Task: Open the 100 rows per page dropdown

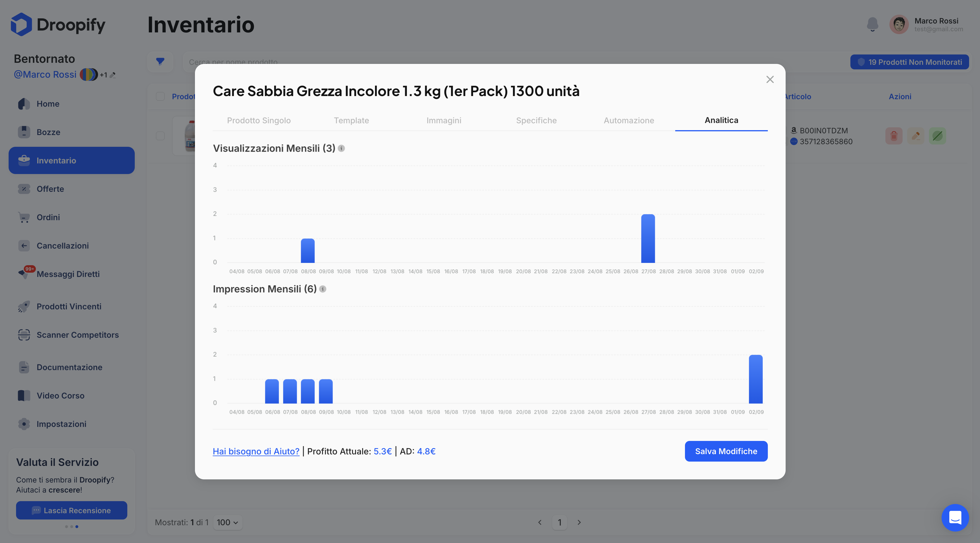Action: 227,522
